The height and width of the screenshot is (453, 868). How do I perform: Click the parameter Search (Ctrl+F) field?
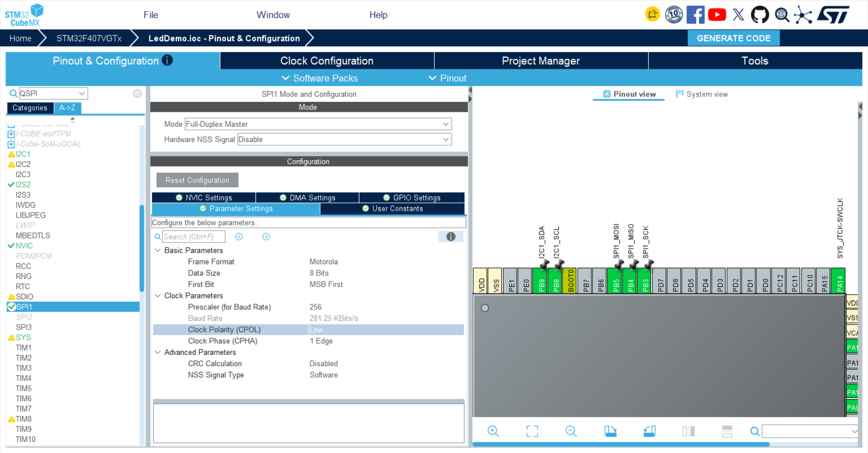pyautogui.click(x=193, y=237)
